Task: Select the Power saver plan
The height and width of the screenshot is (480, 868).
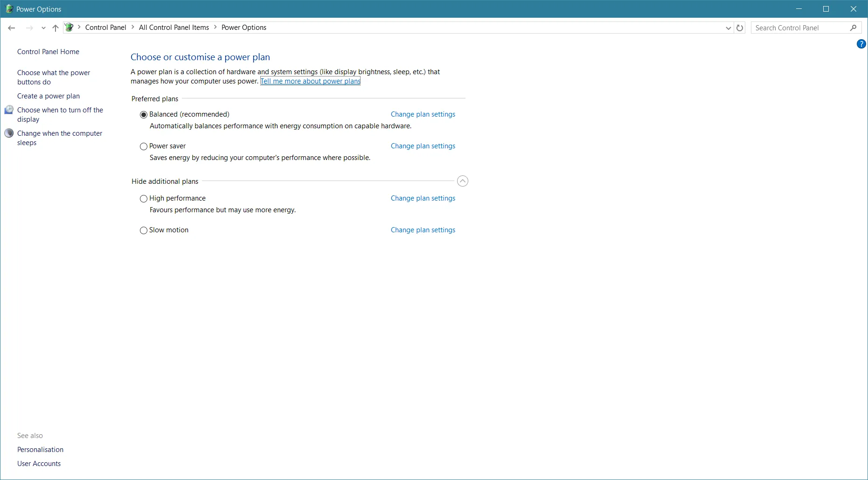Action: point(144,146)
